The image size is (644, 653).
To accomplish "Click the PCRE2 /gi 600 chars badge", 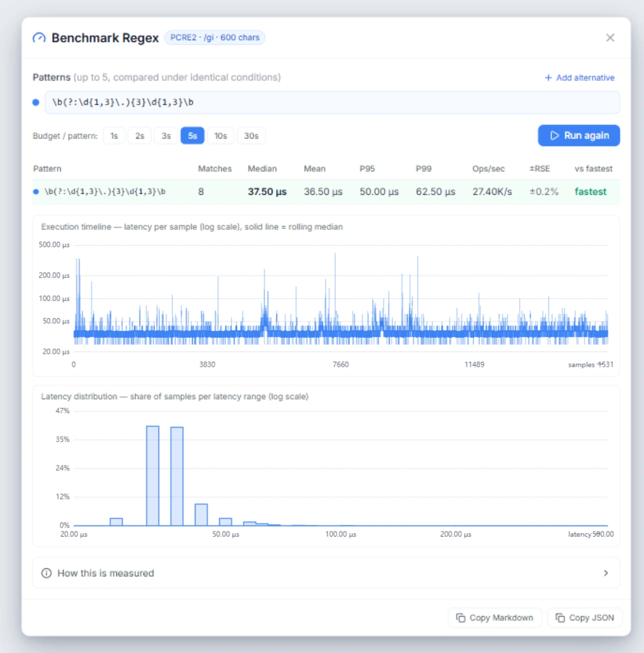I will pos(214,37).
